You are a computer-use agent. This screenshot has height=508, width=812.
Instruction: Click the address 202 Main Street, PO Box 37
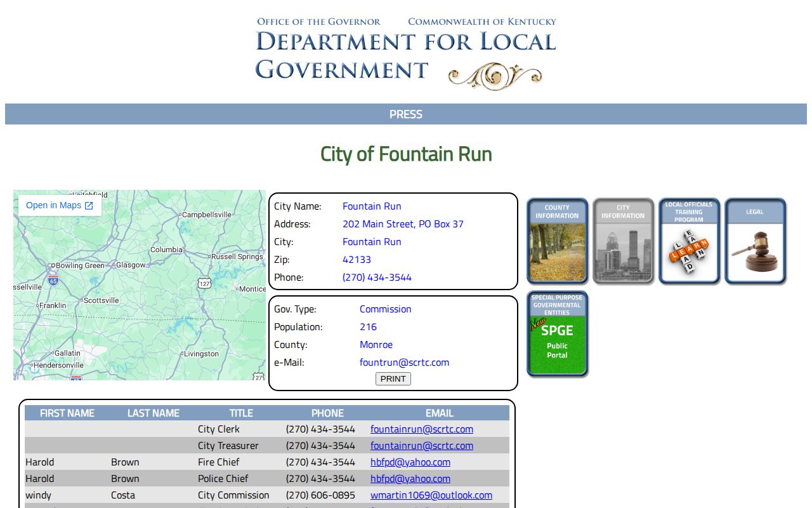pos(403,224)
